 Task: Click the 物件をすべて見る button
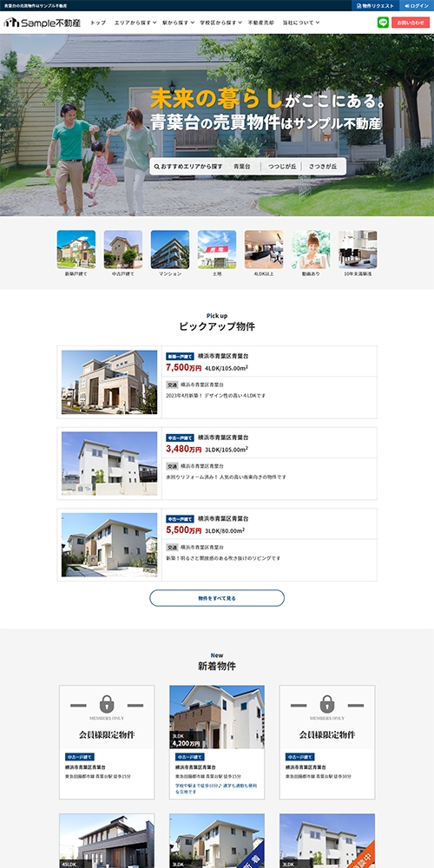click(x=217, y=598)
